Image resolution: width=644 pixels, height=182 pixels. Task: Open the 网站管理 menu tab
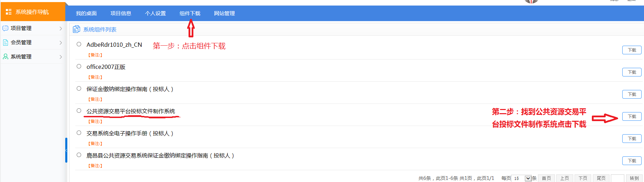224,13
